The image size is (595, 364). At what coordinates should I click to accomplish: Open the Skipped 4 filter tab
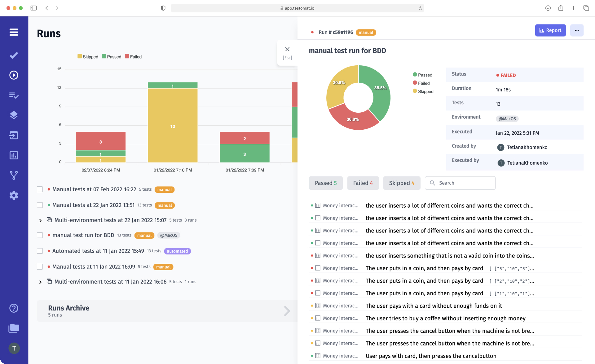point(402,183)
